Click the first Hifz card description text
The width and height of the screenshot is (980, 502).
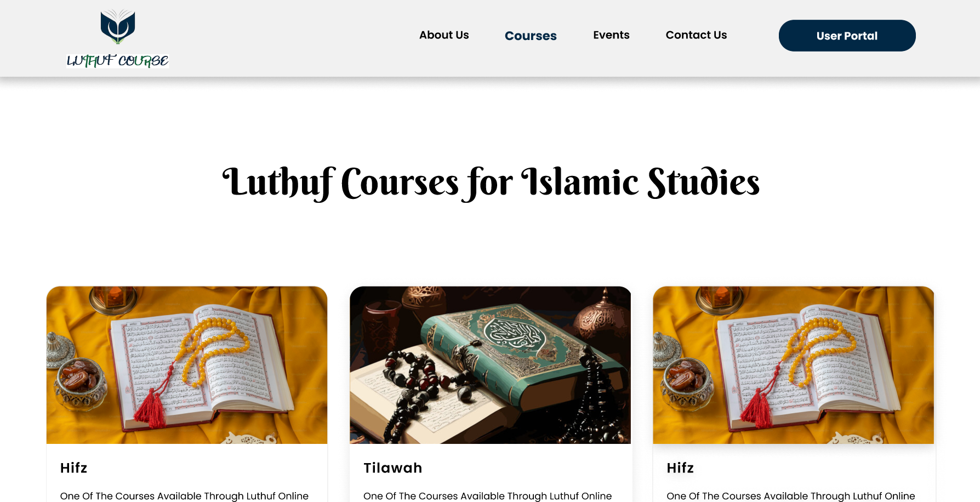(x=184, y=496)
